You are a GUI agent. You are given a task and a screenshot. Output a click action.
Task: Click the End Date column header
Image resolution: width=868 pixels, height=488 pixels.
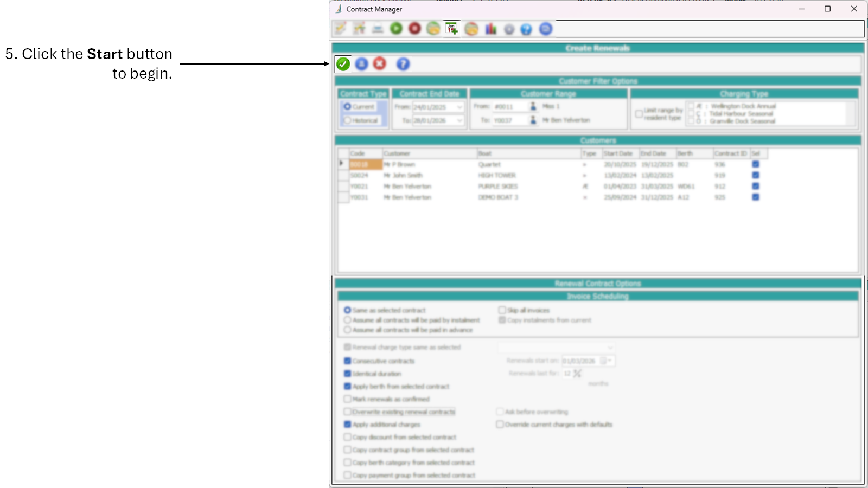coord(657,153)
